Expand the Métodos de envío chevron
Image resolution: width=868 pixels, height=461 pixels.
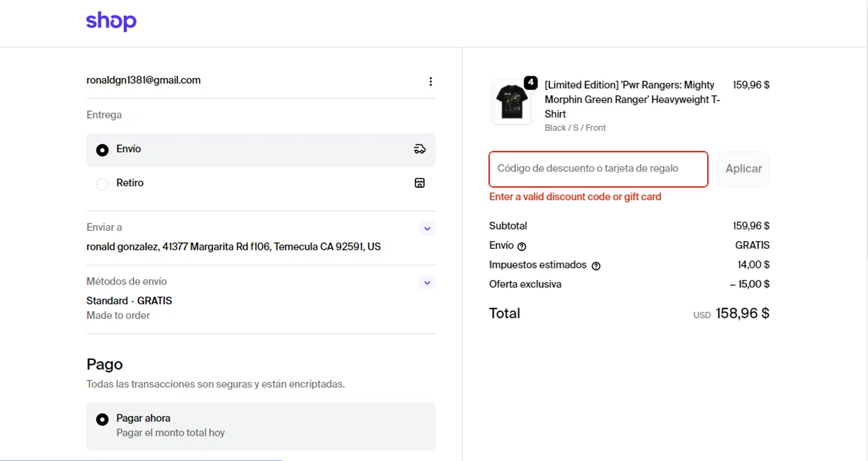pos(427,283)
